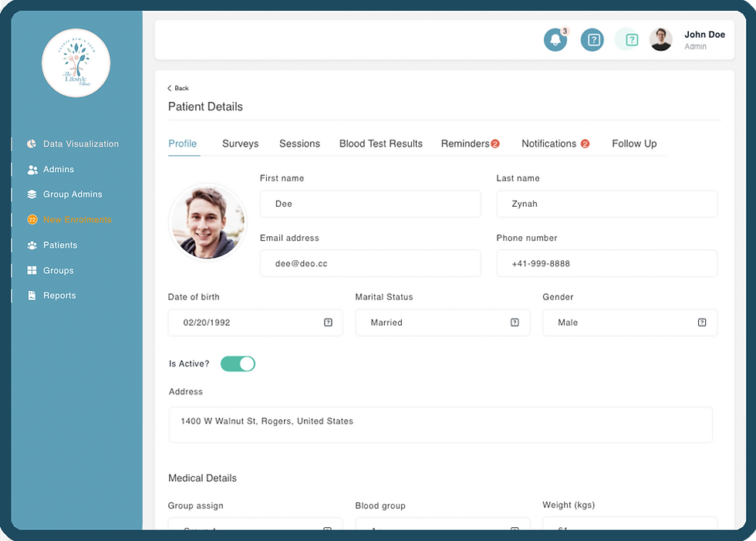Click the Date of birth value 02/20/1992
The image size is (756, 541).
coord(207,323)
